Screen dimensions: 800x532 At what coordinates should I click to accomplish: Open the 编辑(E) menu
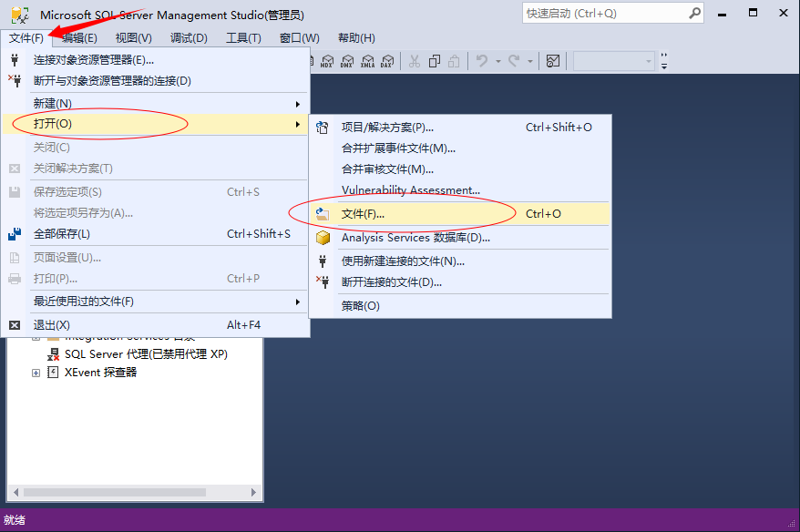click(79, 38)
